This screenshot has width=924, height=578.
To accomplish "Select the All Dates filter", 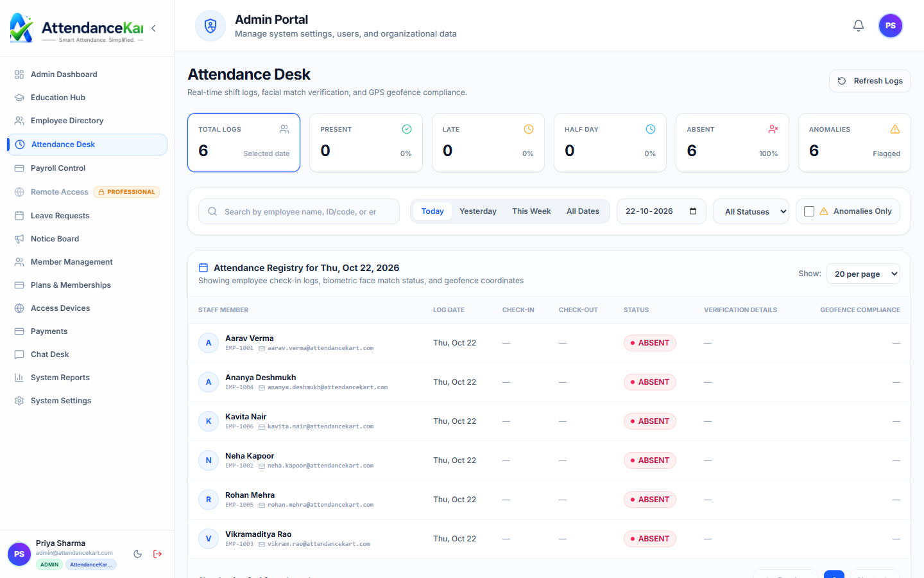I will [x=583, y=211].
